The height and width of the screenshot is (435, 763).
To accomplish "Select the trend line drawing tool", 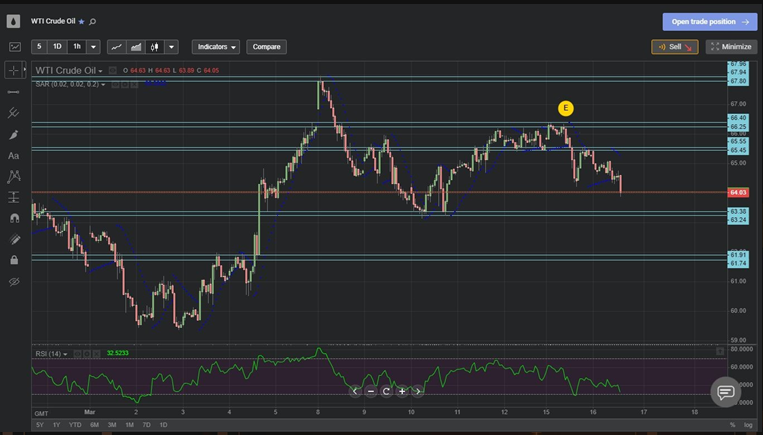I will 14,91.
